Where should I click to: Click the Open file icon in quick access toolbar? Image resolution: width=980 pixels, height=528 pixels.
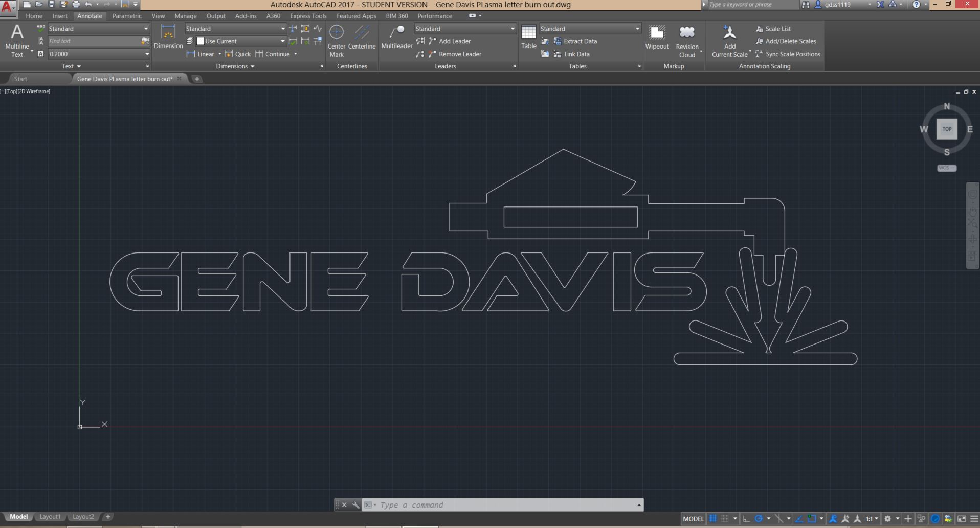coord(39,4)
